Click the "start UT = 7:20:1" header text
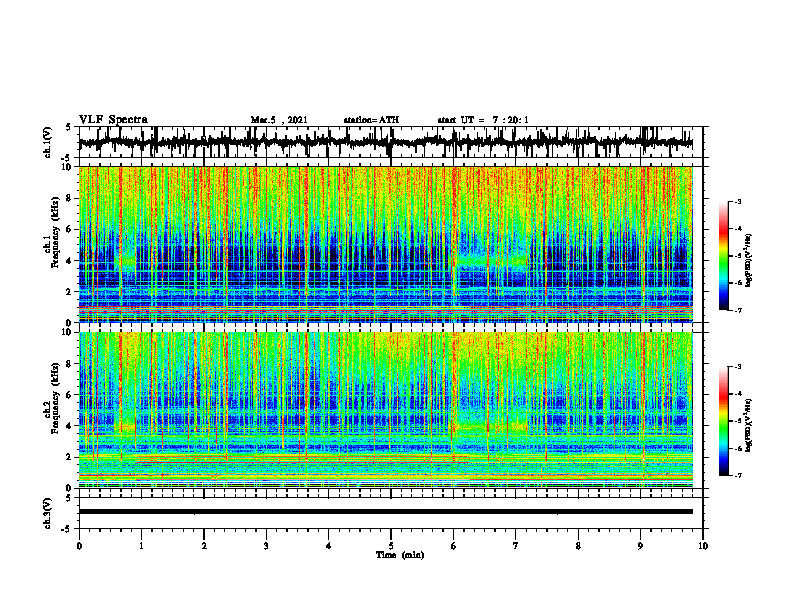 coord(483,120)
